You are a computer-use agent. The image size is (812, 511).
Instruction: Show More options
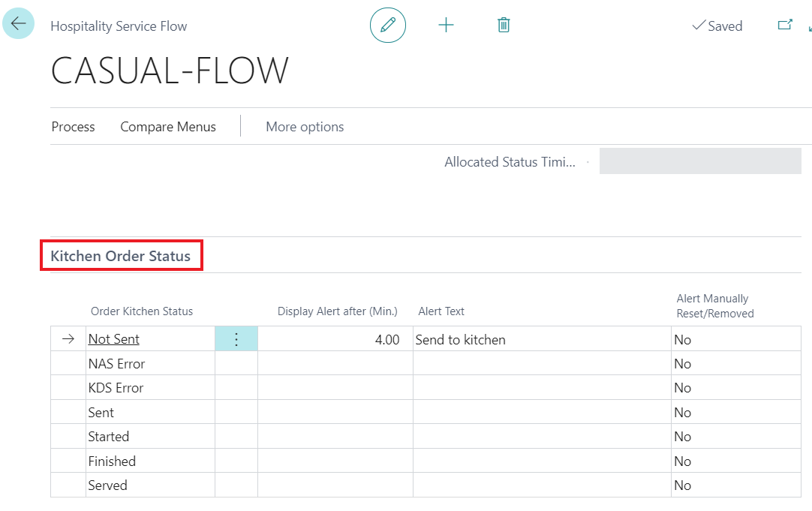point(305,127)
